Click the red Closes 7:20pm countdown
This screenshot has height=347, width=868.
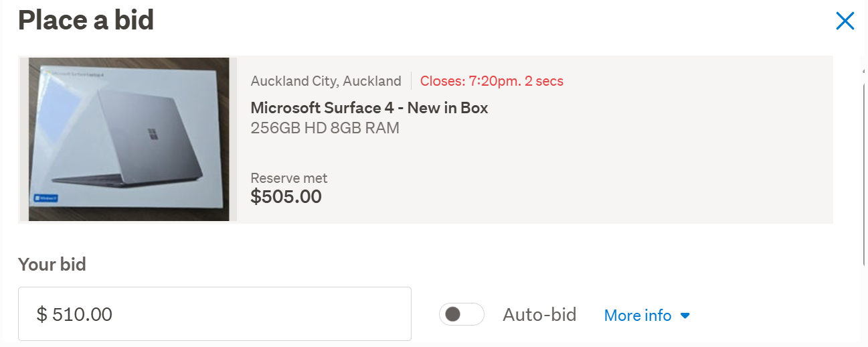[x=491, y=82]
